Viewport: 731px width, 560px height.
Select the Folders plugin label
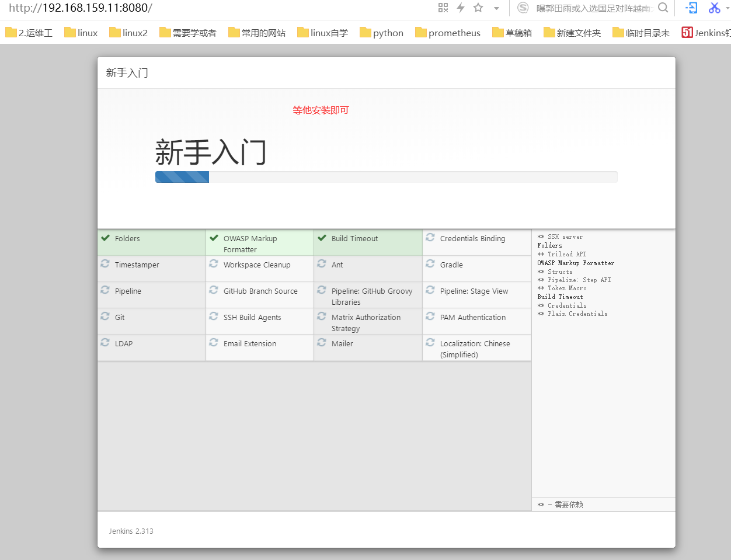(127, 238)
